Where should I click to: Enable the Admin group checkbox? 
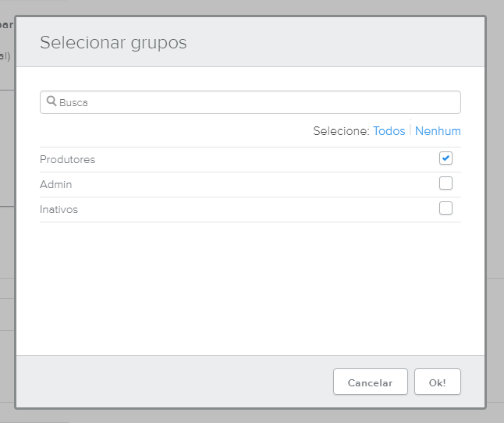tap(445, 183)
